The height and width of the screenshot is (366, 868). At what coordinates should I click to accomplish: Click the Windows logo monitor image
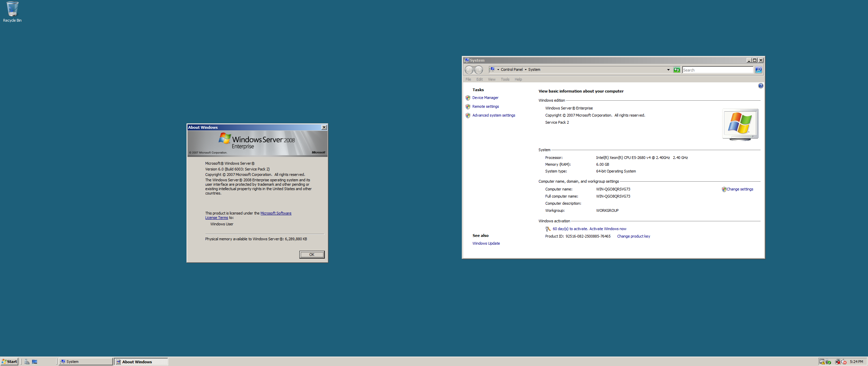point(740,124)
